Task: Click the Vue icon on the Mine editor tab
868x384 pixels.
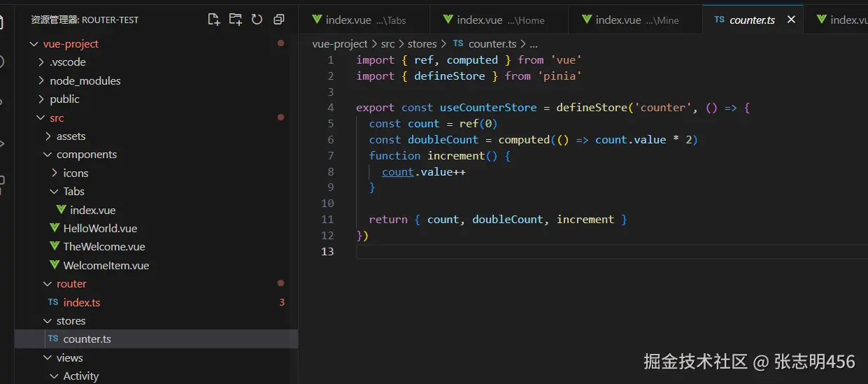Action: point(587,20)
